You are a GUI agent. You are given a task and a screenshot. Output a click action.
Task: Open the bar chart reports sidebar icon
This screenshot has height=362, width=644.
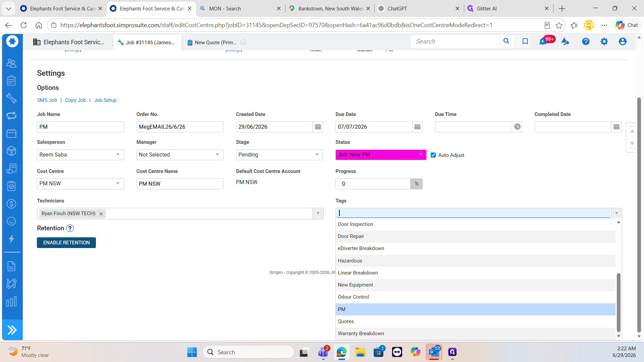11,301
